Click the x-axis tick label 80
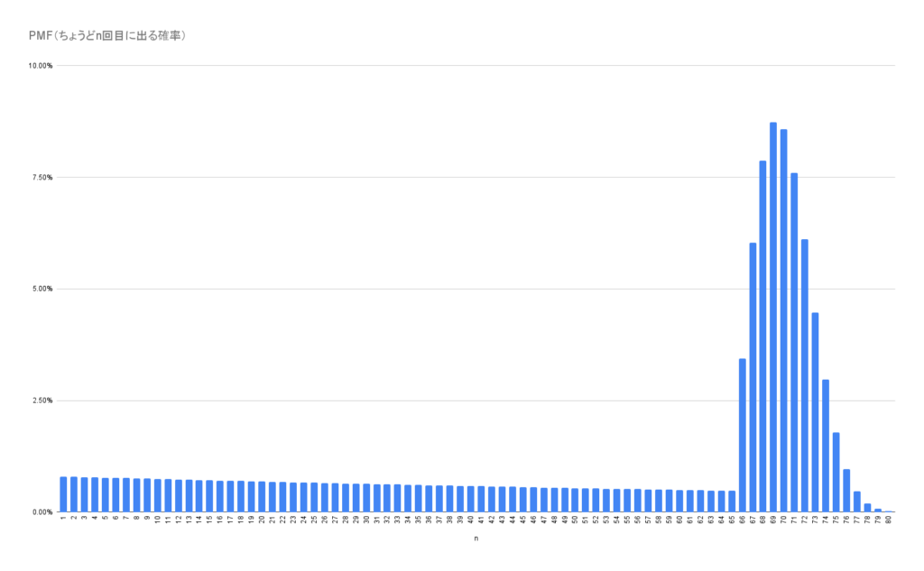 (889, 520)
